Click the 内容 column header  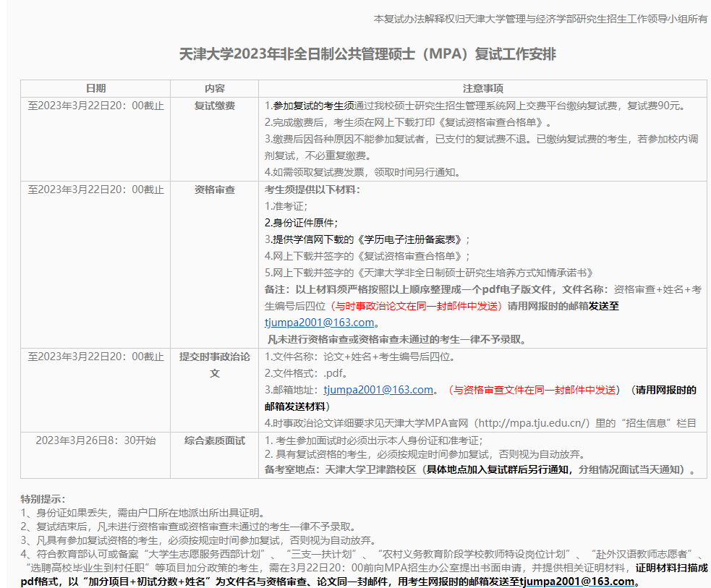pyautogui.click(x=215, y=88)
